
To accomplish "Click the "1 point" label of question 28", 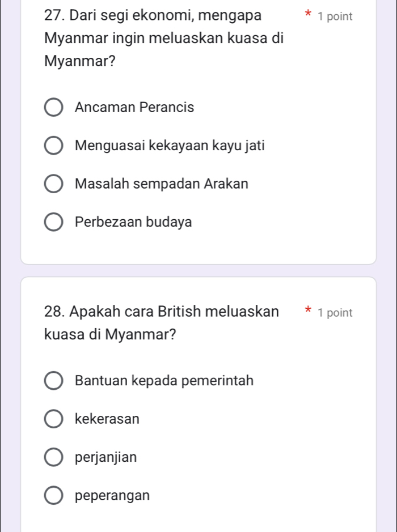I will pyautogui.click(x=335, y=312).
